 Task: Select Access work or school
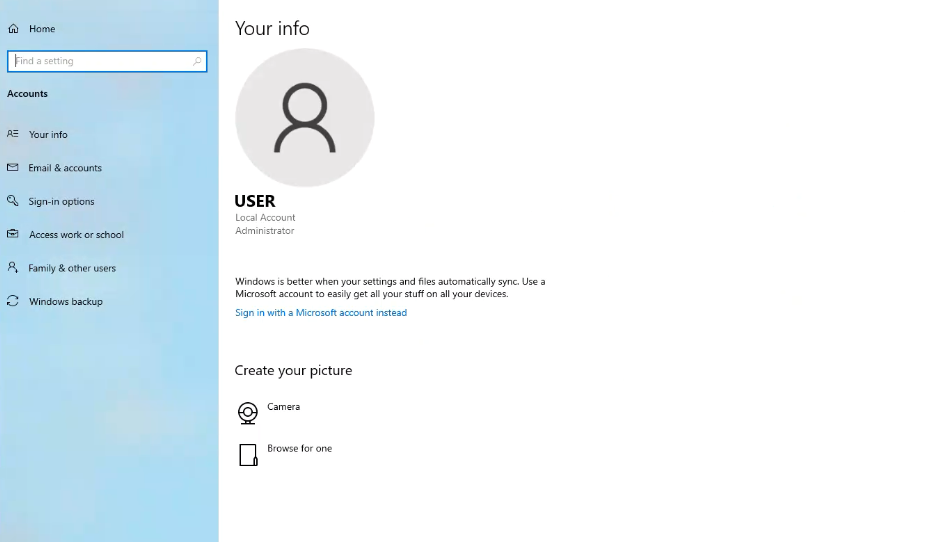click(76, 235)
